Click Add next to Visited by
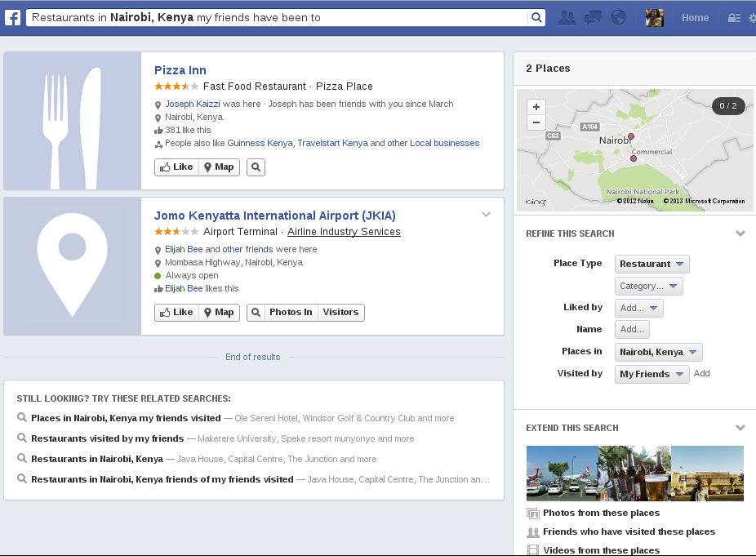 coord(701,374)
